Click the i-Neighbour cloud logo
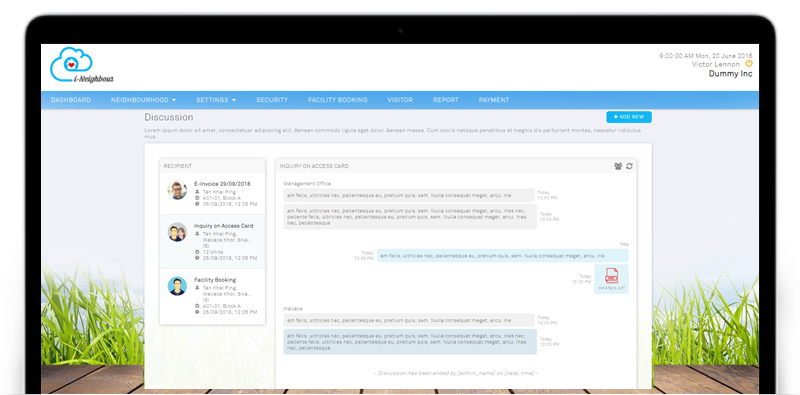The height and width of the screenshot is (395, 800). 82,65
